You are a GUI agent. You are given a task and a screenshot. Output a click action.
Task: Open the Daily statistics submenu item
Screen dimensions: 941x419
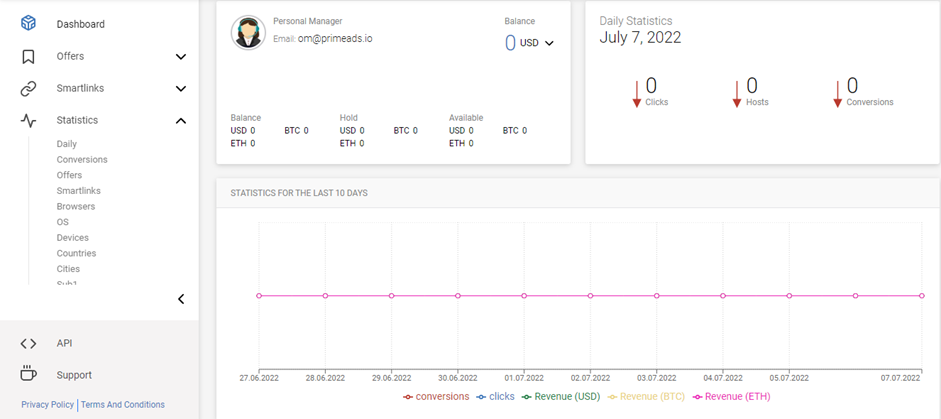tap(67, 144)
